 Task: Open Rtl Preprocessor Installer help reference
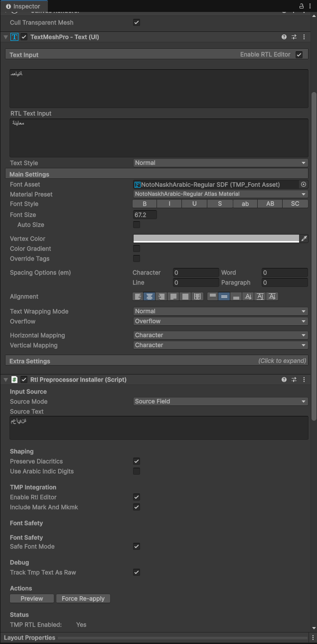[x=284, y=380]
